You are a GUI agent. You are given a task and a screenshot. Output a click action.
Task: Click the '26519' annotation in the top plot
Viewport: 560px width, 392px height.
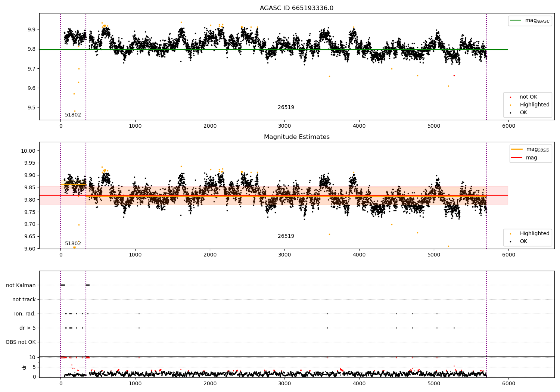[286, 108]
